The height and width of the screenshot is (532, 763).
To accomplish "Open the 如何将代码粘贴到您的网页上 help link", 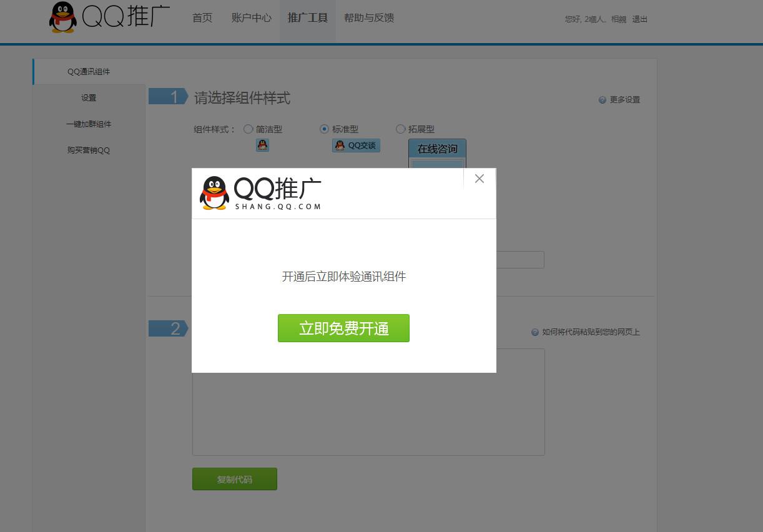I will [591, 332].
